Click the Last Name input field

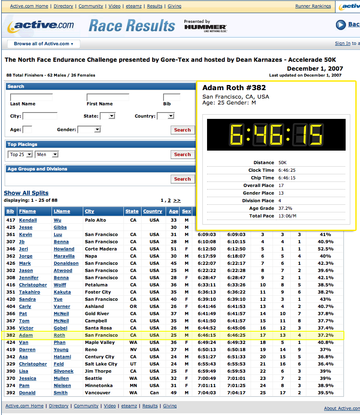[x=31, y=97]
